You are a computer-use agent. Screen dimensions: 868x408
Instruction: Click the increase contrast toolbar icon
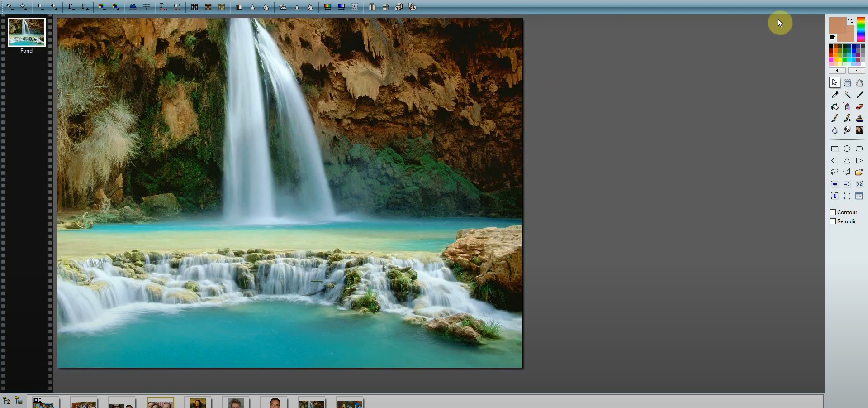(54, 7)
